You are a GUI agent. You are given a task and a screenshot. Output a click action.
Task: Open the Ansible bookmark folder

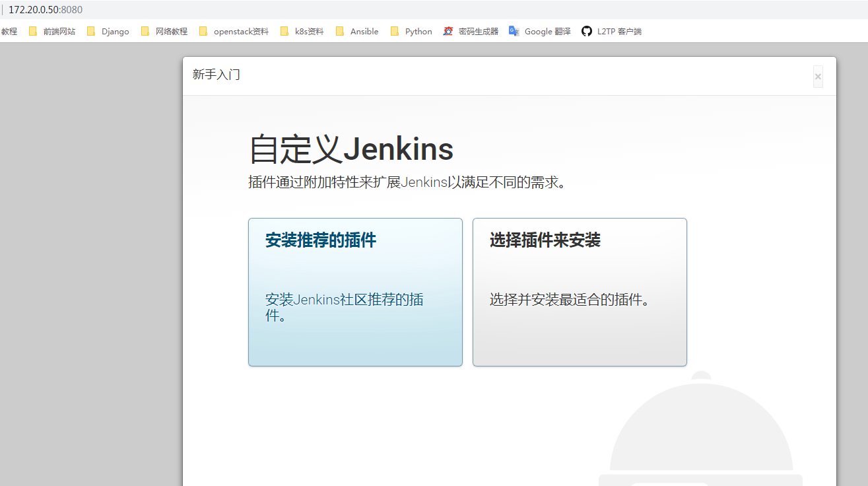click(357, 31)
